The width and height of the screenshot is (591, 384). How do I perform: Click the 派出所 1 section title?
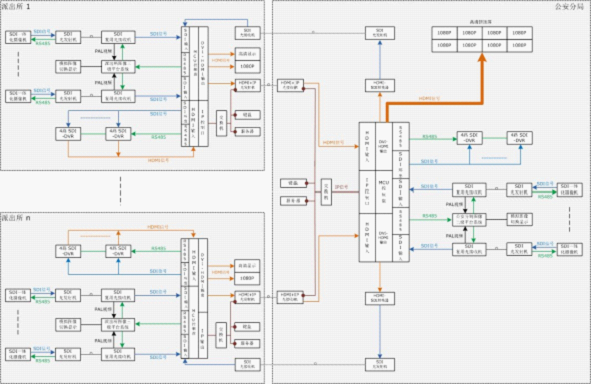[x=16, y=7]
